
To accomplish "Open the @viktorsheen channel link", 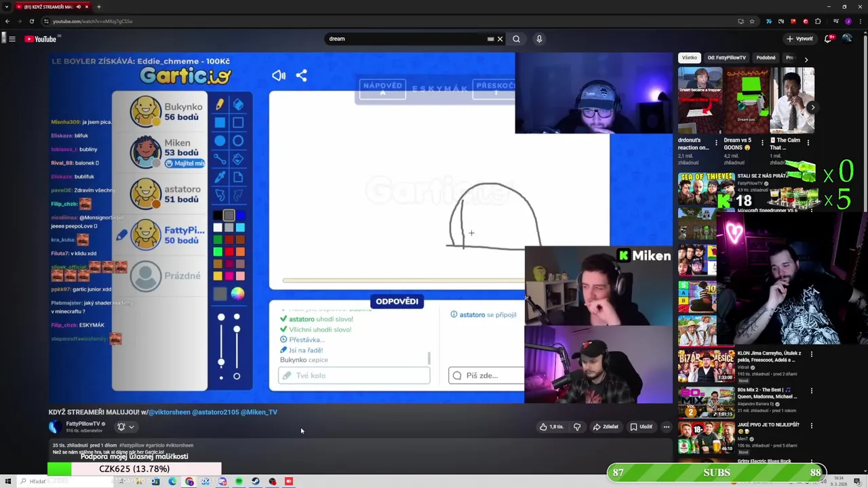I will click(169, 412).
